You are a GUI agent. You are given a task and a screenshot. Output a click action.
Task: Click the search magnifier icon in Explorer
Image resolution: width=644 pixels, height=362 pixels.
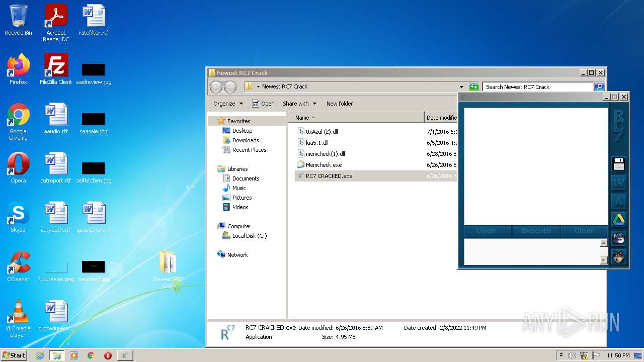coord(599,87)
